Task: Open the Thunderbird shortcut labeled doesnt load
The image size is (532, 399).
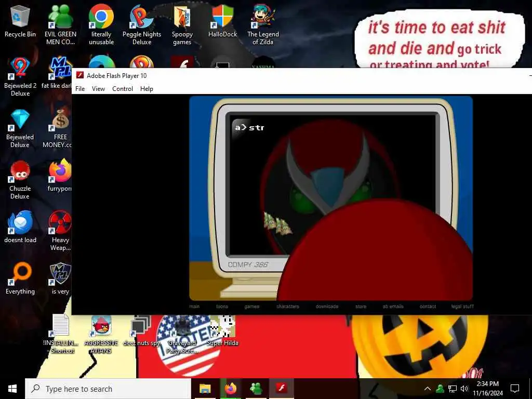Action: coord(20,227)
